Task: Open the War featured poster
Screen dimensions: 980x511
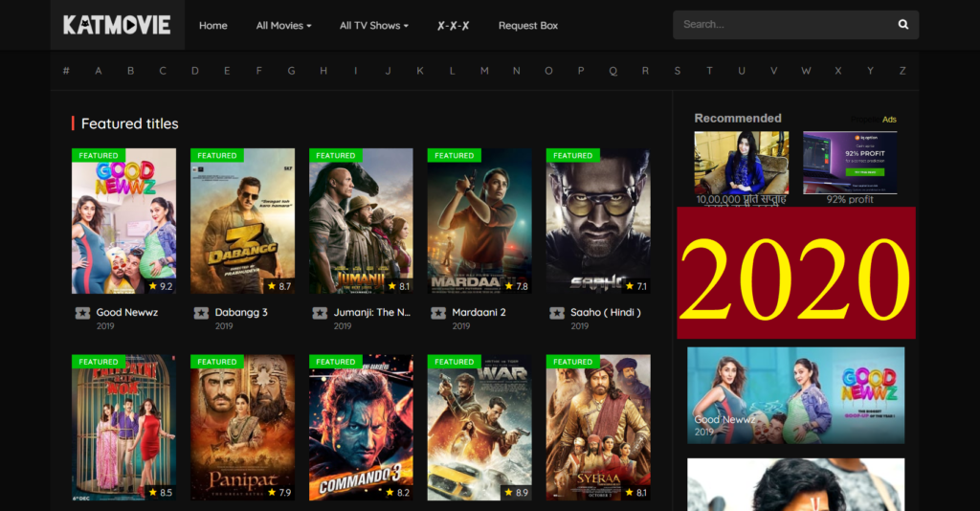Action: point(479,428)
